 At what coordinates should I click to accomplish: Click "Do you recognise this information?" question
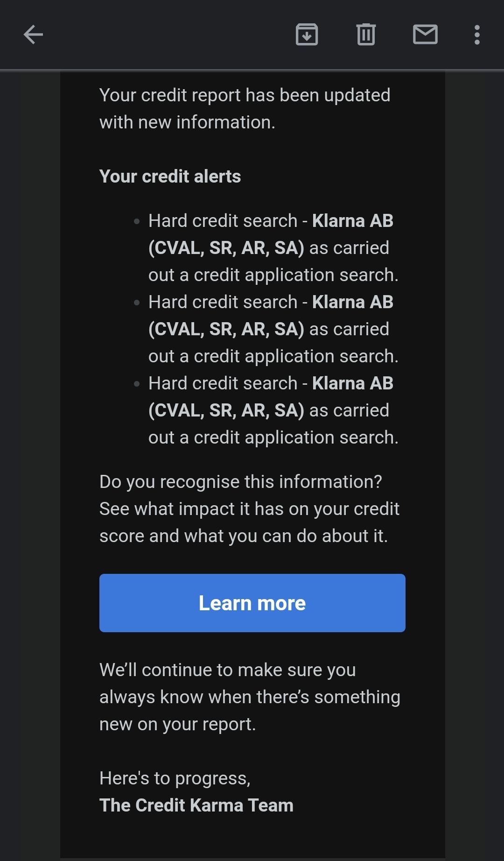click(x=240, y=482)
